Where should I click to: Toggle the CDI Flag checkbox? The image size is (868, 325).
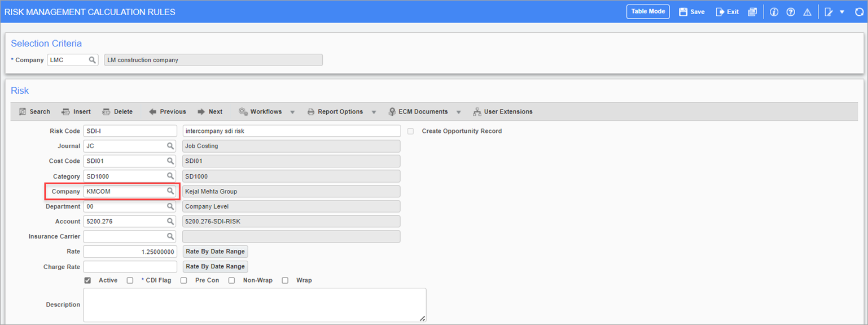pos(130,280)
